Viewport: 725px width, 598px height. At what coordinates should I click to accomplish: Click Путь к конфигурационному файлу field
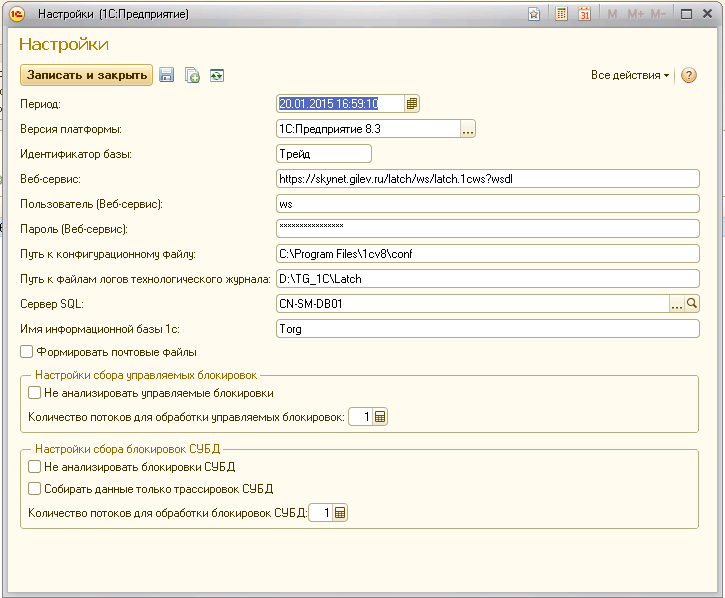coord(488,254)
